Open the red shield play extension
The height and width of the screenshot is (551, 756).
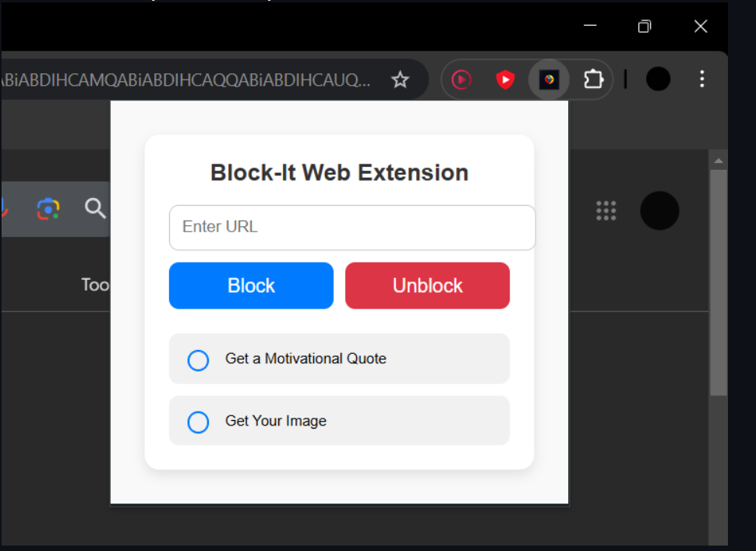[505, 79]
